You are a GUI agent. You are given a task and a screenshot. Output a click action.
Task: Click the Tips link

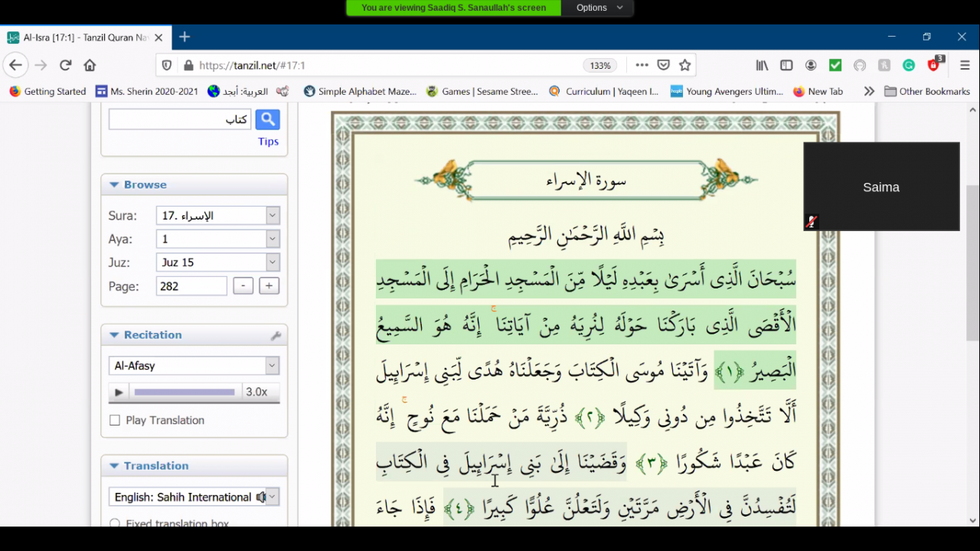pos(268,142)
